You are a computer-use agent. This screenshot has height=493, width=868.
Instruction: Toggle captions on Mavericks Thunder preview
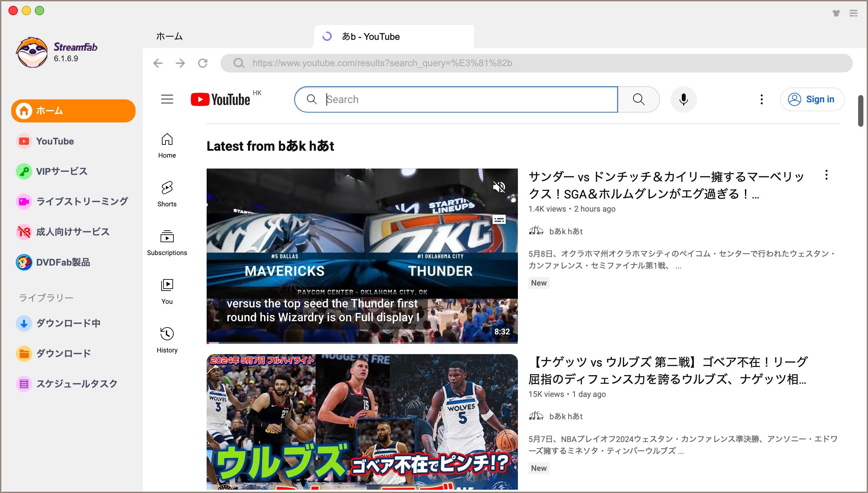tap(499, 220)
